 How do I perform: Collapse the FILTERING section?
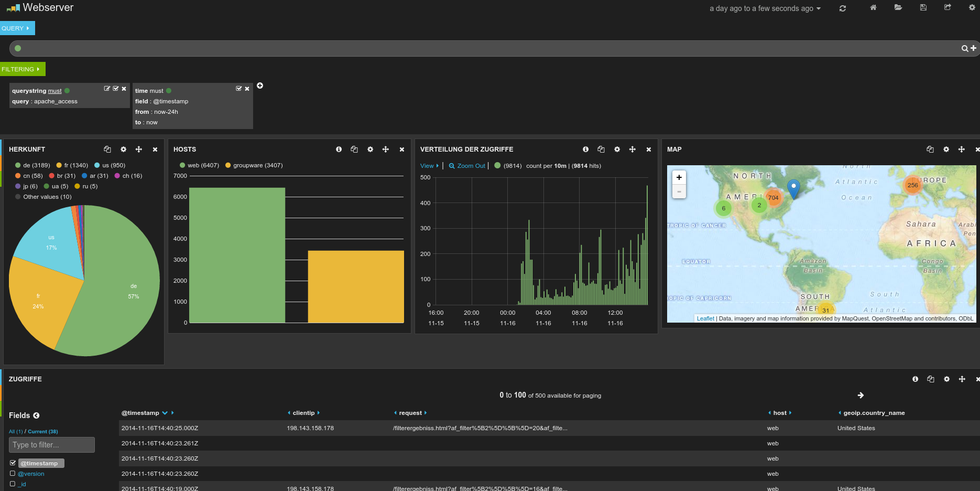(23, 69)
